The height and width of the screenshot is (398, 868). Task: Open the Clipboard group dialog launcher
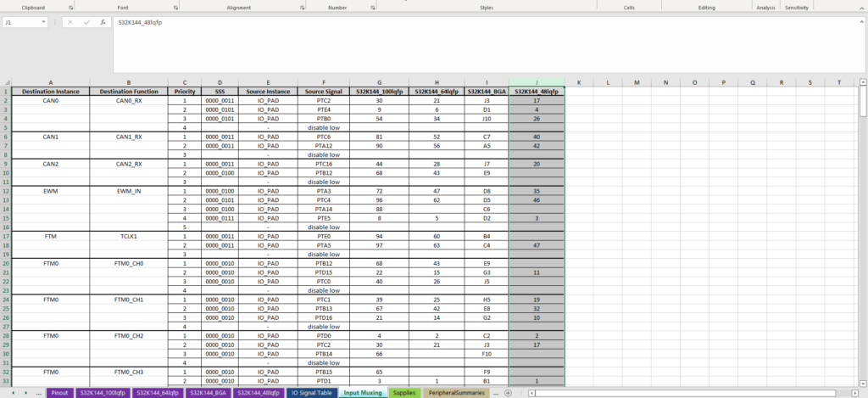(x=70, y=7)
